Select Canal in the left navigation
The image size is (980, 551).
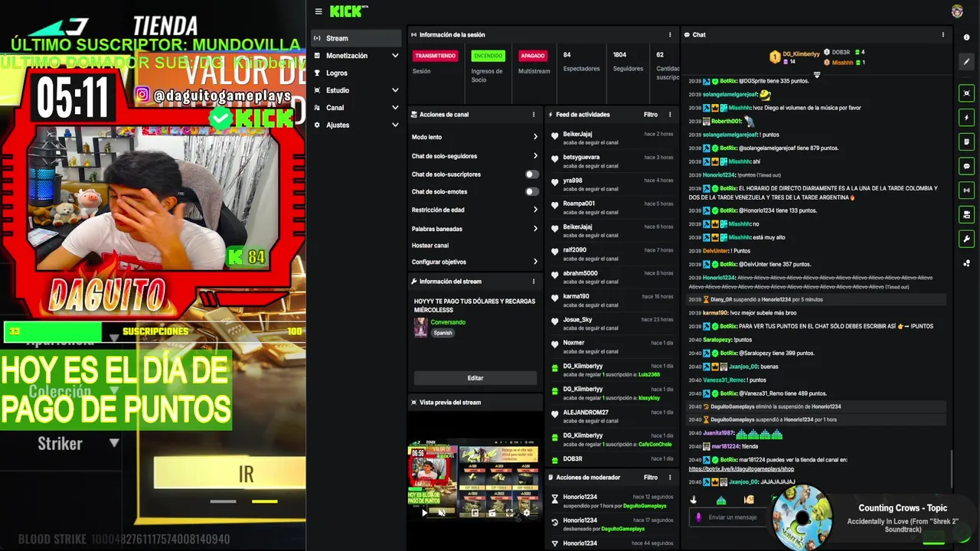[x=356, y=108]
